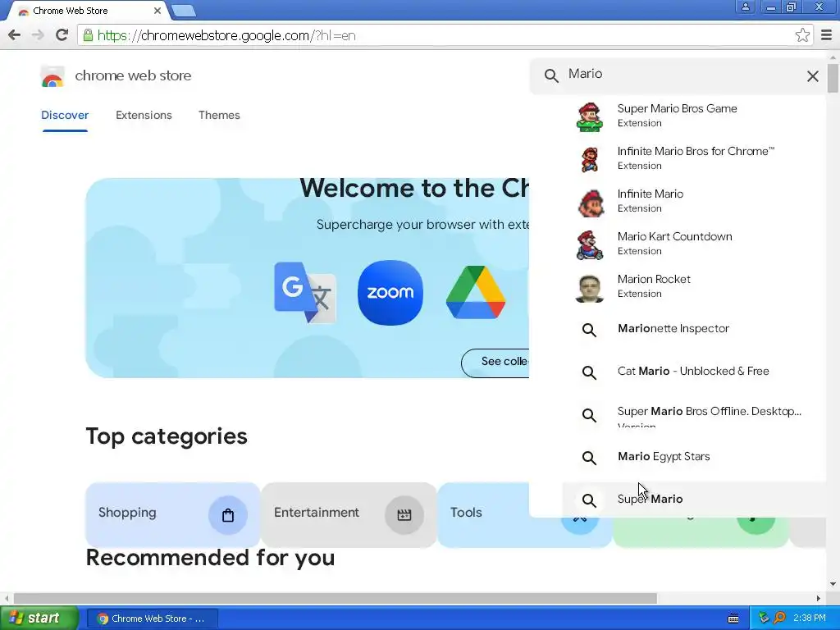
Task: Switch to the Discover tab
Action: click(x=65, y=115)
